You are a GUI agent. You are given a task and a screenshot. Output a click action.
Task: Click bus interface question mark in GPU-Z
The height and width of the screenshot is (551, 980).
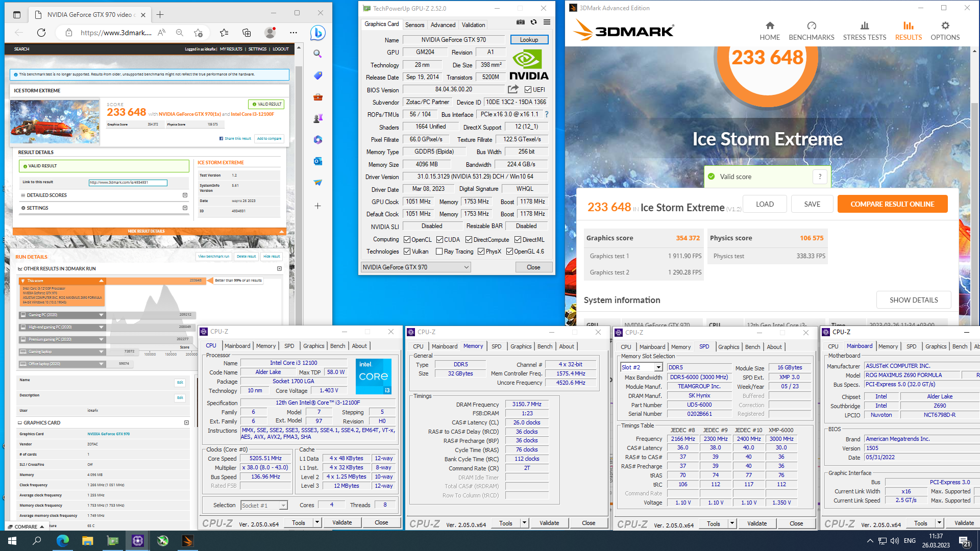click(547, 114)
